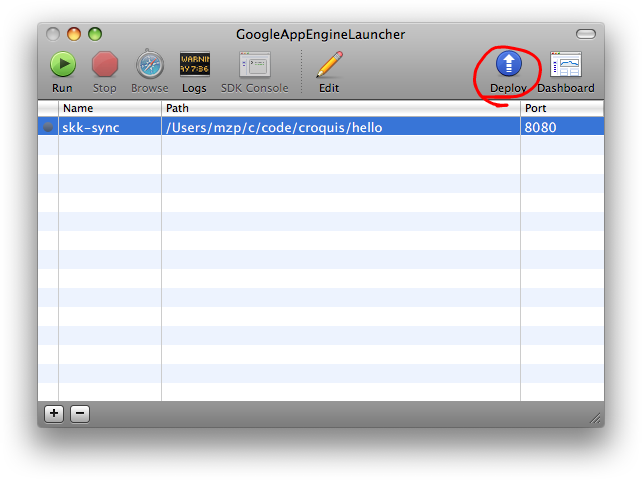Sort by the Path column header
The width and height of the screenshot is (642, 480).
click(341, 108)
